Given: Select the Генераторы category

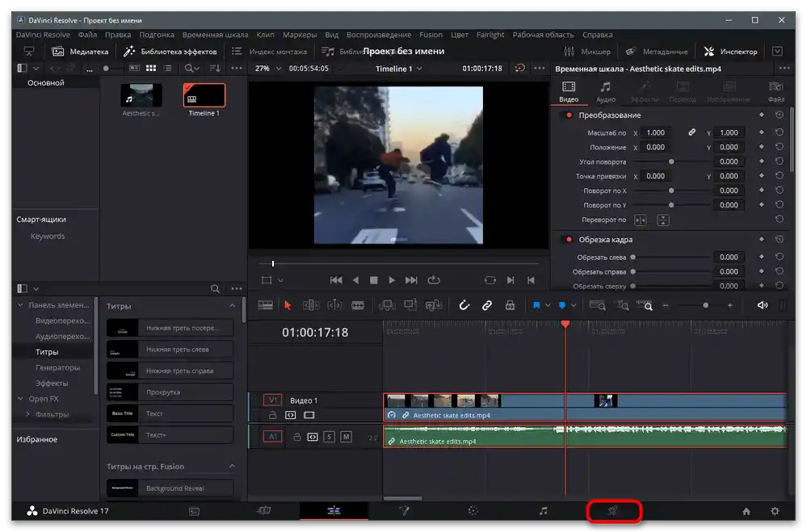Looking at the screenshot, I should 57,367.
